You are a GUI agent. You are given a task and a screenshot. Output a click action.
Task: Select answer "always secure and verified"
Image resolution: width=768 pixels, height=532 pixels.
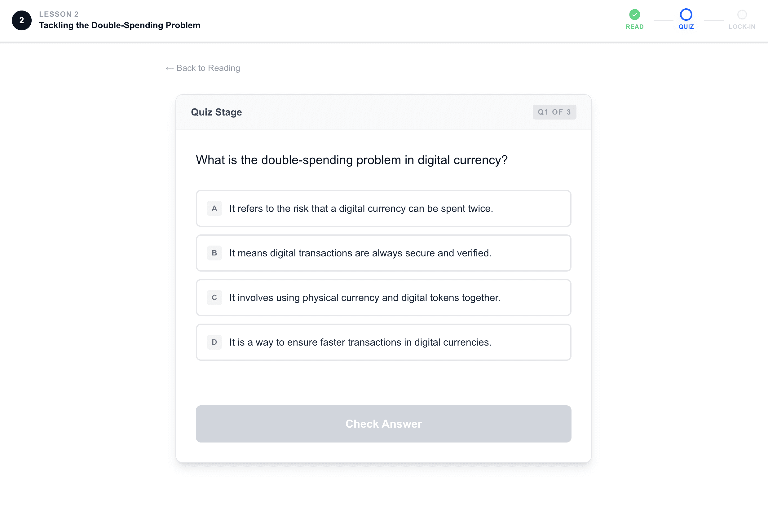[360, 253]
